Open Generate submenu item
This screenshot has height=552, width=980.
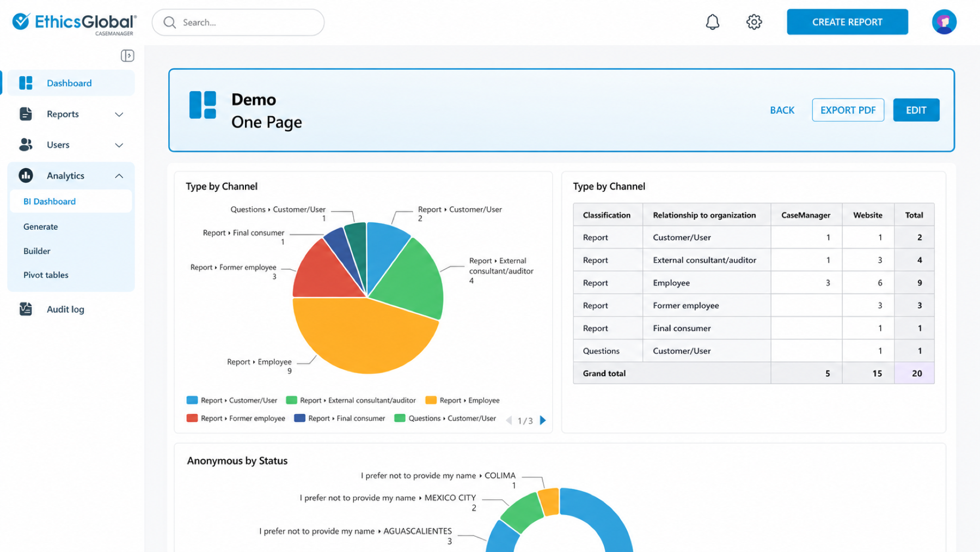tap(40, 227)
